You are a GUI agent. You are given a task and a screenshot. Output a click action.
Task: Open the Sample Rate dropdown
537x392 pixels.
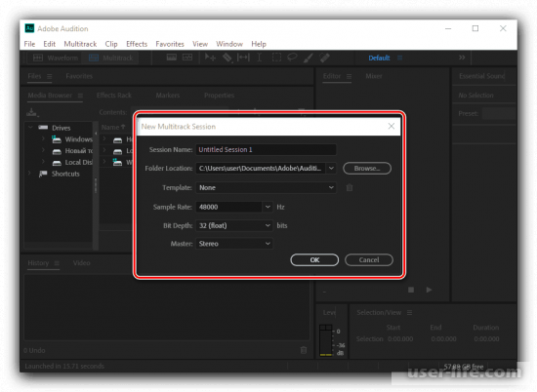(x=268, y=207)
